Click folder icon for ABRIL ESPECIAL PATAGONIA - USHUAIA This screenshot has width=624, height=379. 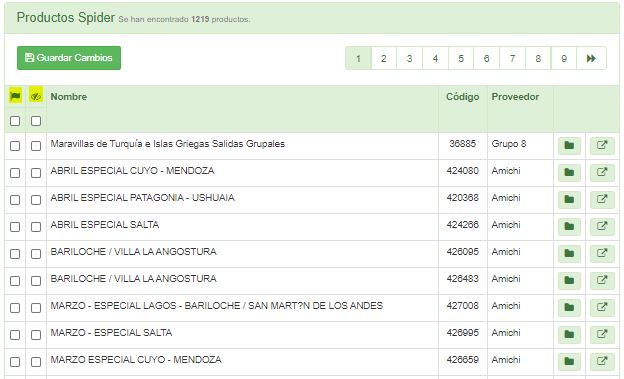coord(569,200)
